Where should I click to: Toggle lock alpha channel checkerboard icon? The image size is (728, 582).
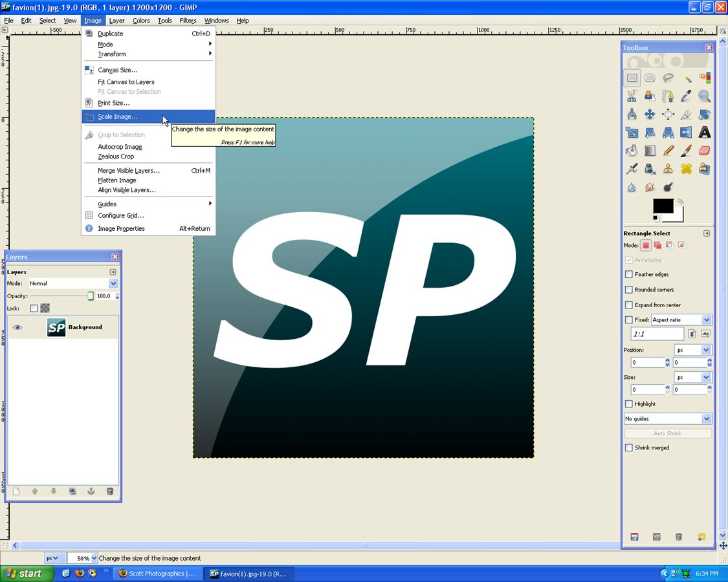(x=45, y=308)
